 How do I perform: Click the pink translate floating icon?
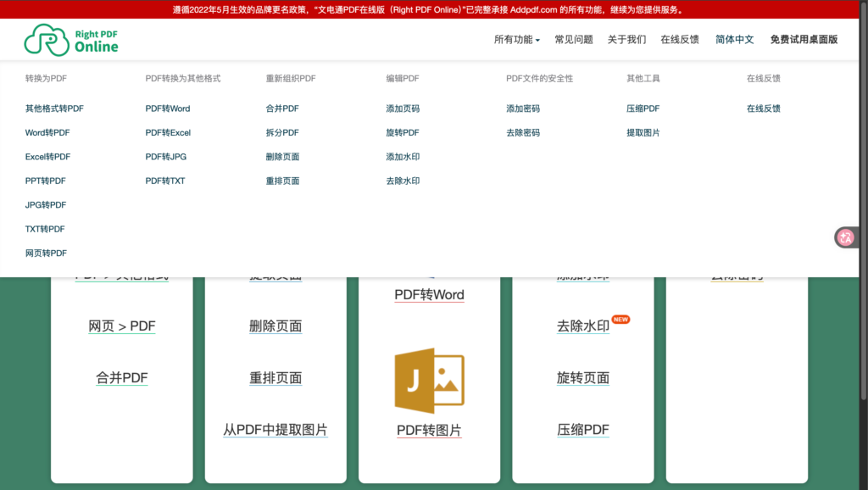tap(845, 237)
